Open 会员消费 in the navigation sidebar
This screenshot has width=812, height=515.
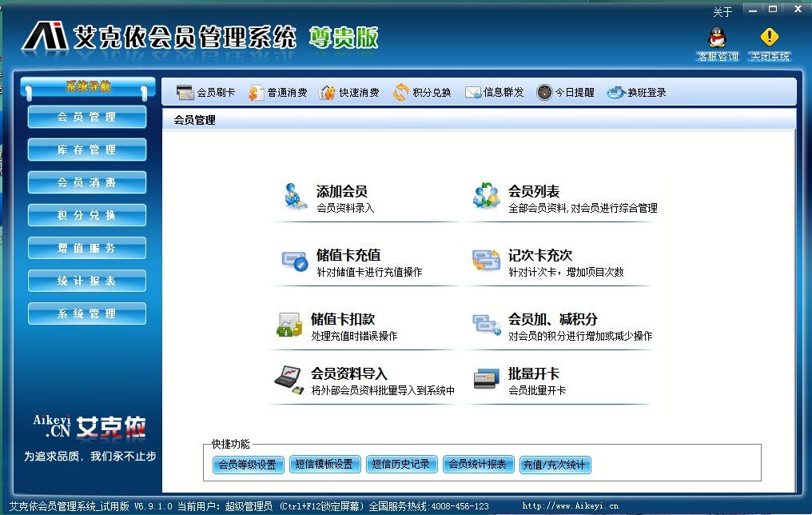tap(87, 182)
